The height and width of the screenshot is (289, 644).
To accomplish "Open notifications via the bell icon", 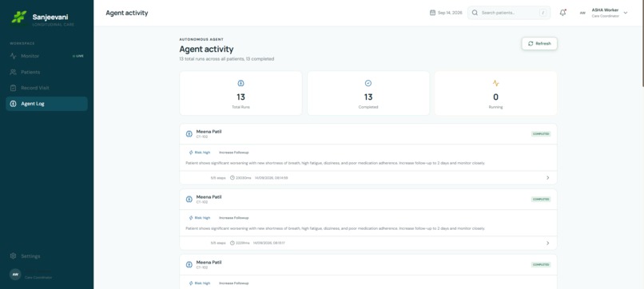I will (x=563, y=13).
